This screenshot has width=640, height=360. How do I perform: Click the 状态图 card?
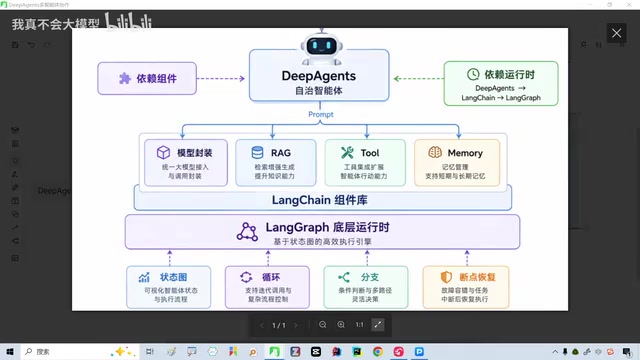point(169,287)
